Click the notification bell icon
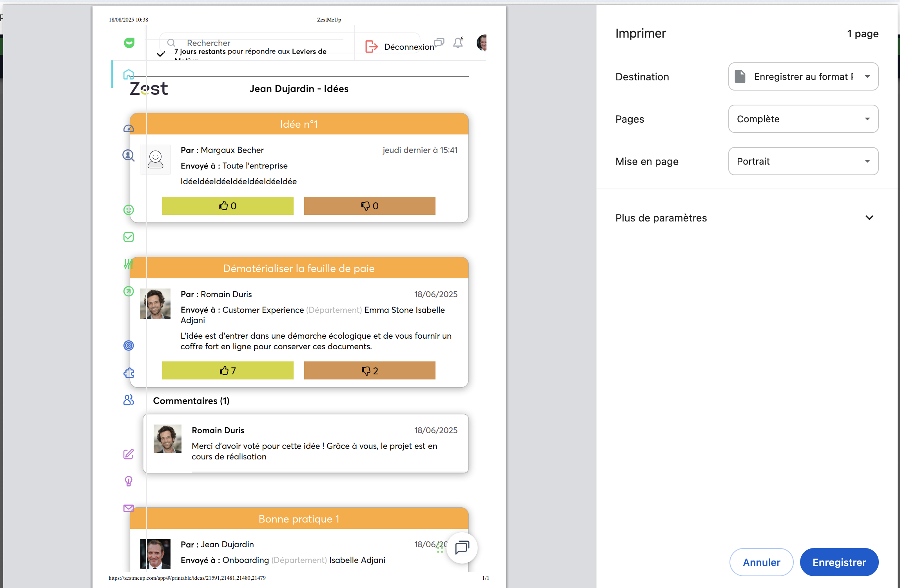This screenshot has height=588, width=900. pyautogui.click(x=458, y=43)
